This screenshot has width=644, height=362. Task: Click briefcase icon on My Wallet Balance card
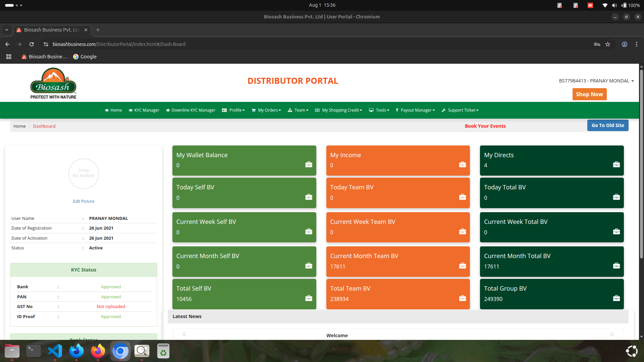(309, 165)
